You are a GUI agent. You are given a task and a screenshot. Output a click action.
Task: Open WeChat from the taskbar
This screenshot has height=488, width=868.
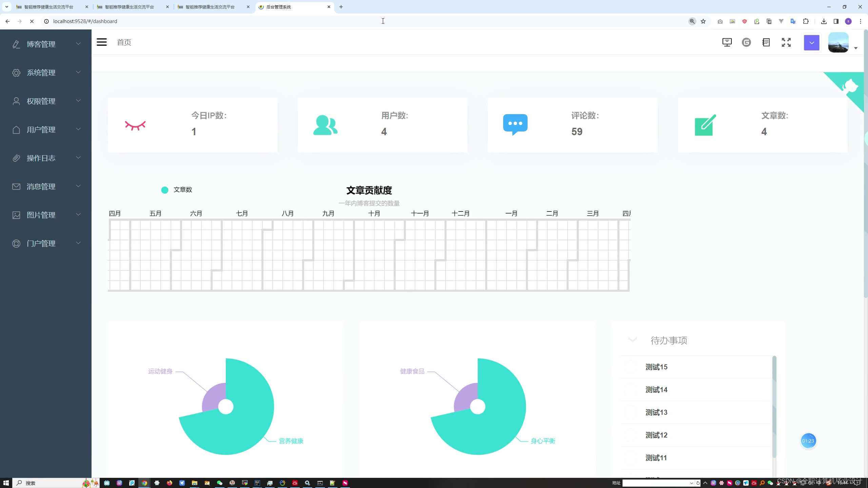(x=219, y=483)
